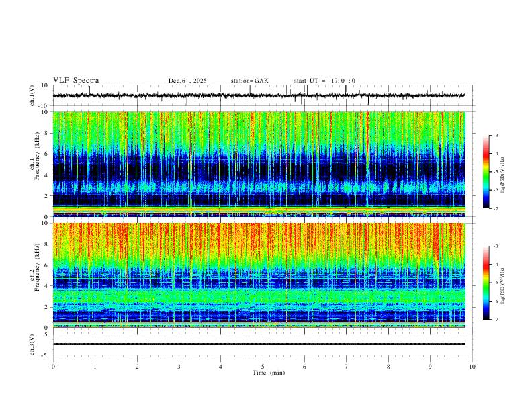Click the ch.1 "Frequency (kHz)" axis label
This screenshot has height=411, width=532.
[x=37, y=156]
